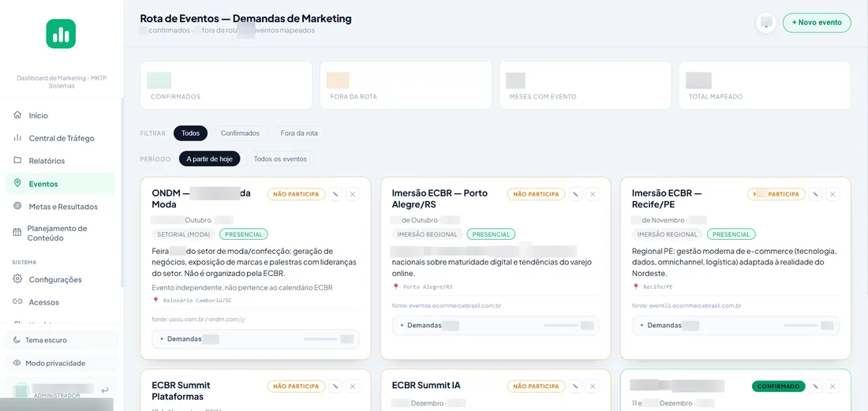Click Presencial tag on Porto Alegre card
The image size is (868, 411).
pyautogui.click(x=491, y=234)
